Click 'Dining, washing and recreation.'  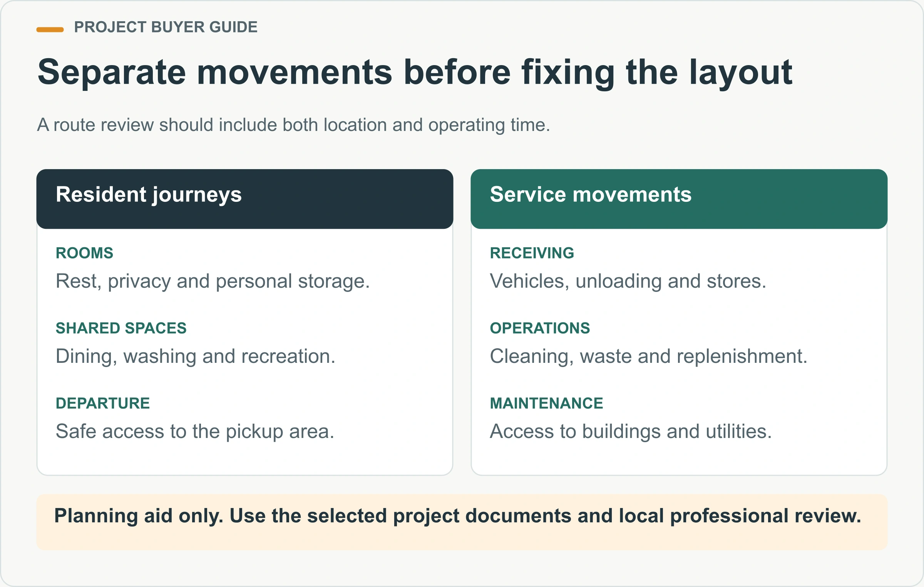(196, 356)
